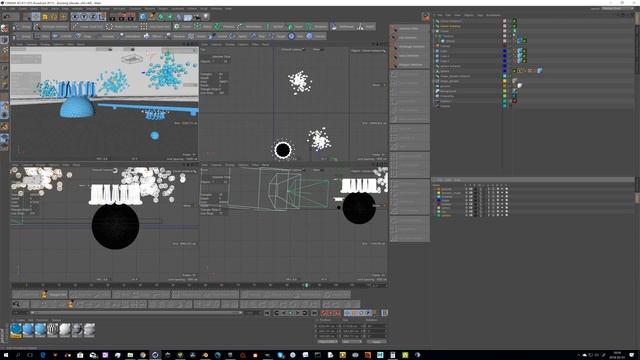Viewport: 640px width, 360px height.
Task: Click the Grid Clone Tool button
Action: click(x=155, y=27)
